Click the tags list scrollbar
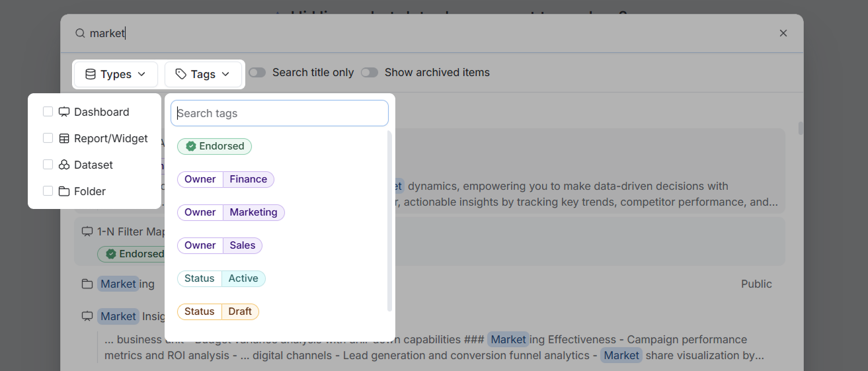The image size is (868, 371). [x=389, y=221]
